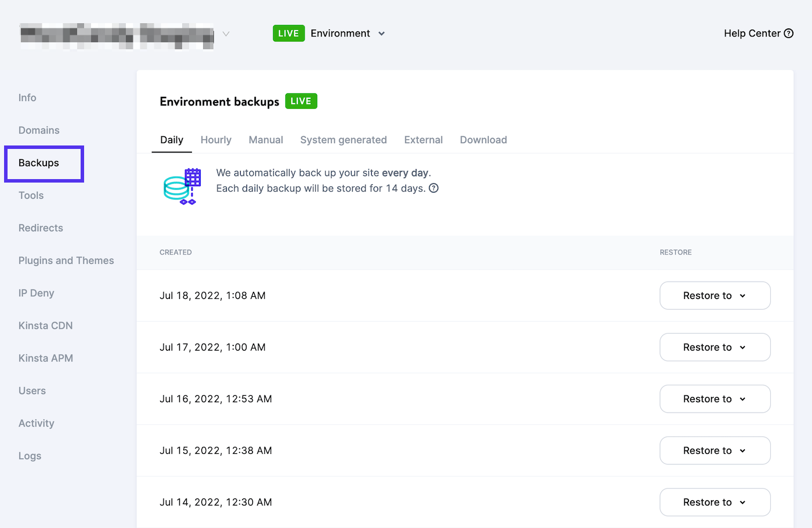Open Restore to options for the Jul 16 backup
This screenshot has height=528, width=812.
tap(715, 398)
